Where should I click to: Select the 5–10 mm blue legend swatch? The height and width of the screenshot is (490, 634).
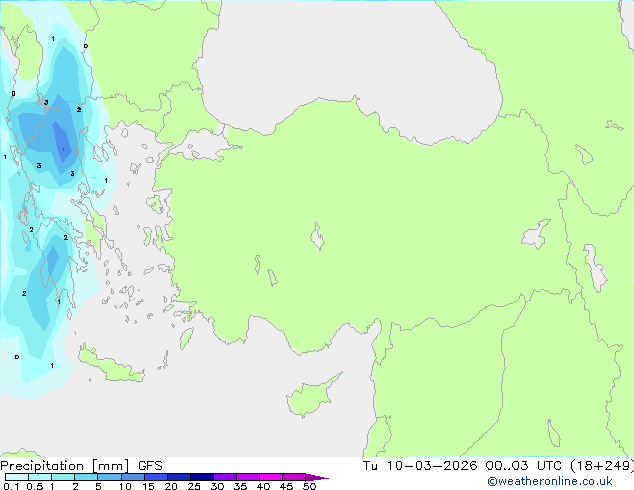(x=109, y=477)
